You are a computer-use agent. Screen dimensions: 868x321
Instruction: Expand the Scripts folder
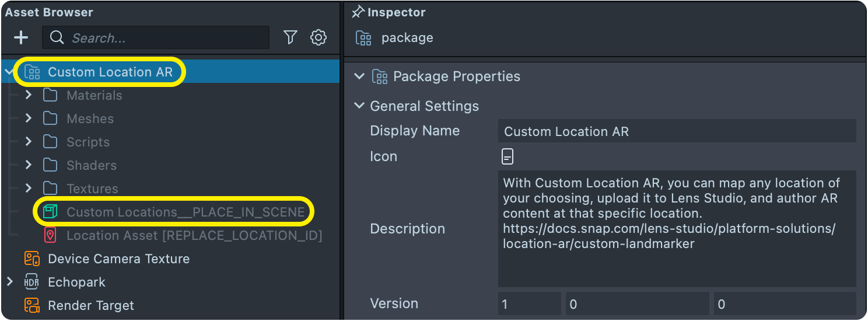(x=28, y=142)
